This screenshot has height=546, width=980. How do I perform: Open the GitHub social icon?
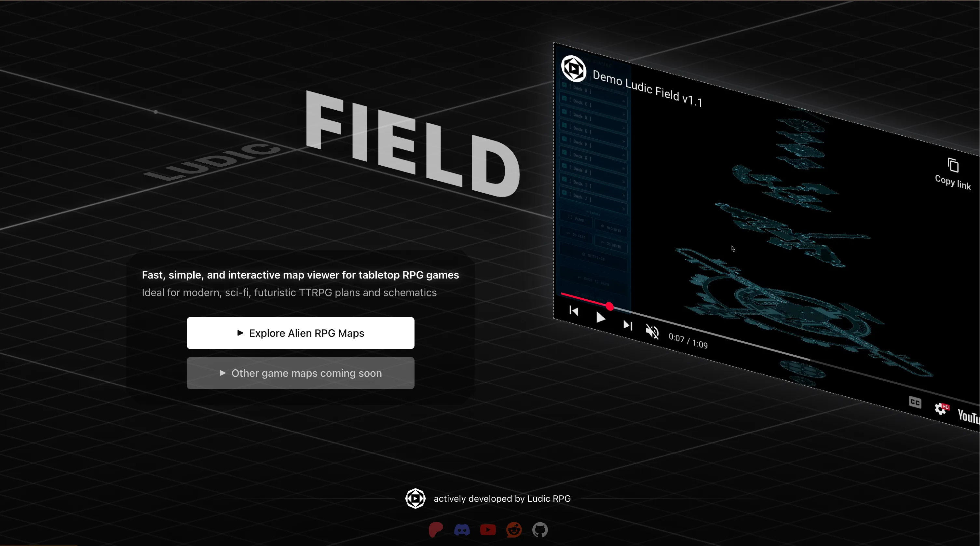[540, 530]
